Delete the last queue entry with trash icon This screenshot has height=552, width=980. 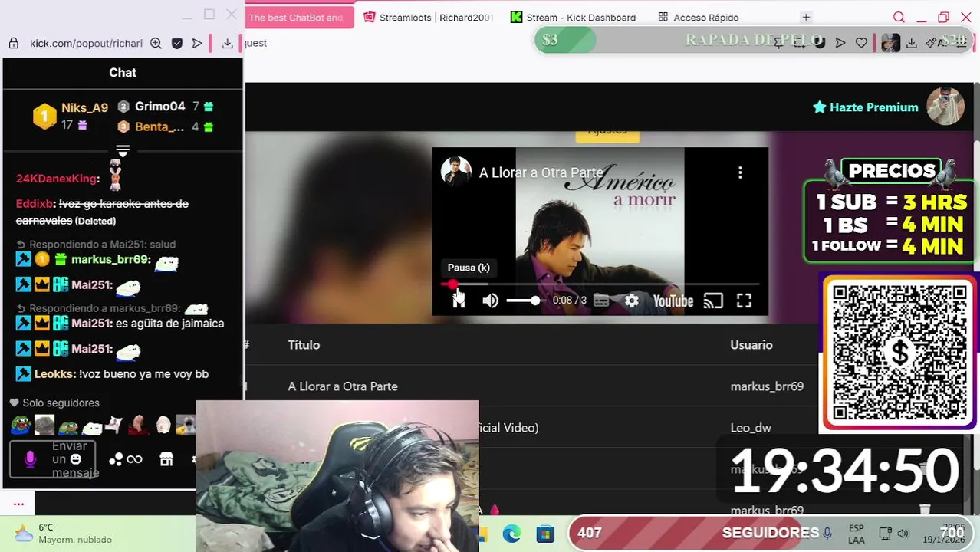pyautogui.click(x=925, y=510)
